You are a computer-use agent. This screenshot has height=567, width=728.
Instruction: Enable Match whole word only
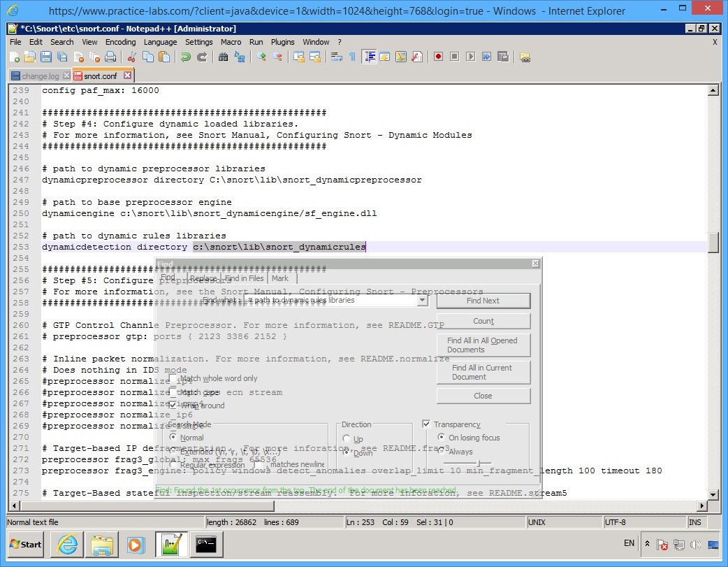pos(173,378)
